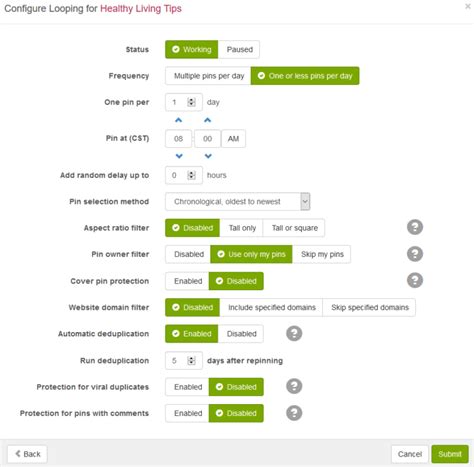The height and width of the screenshot is (467, 474).
Task: Set Status to Paused
Action: pos(239,49)
